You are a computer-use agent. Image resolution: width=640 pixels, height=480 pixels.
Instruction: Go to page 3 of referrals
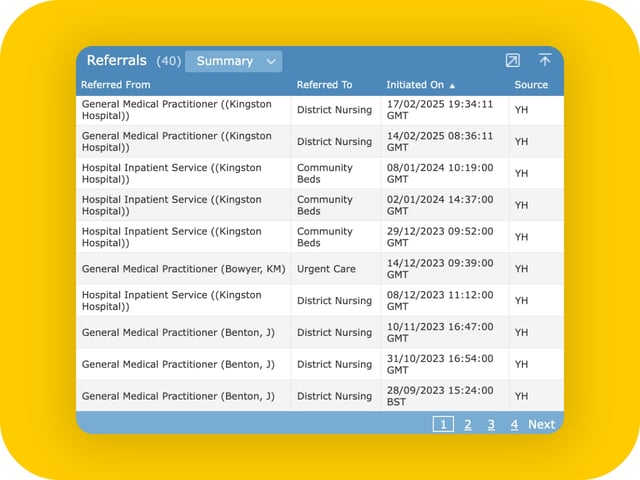(491, 424)
